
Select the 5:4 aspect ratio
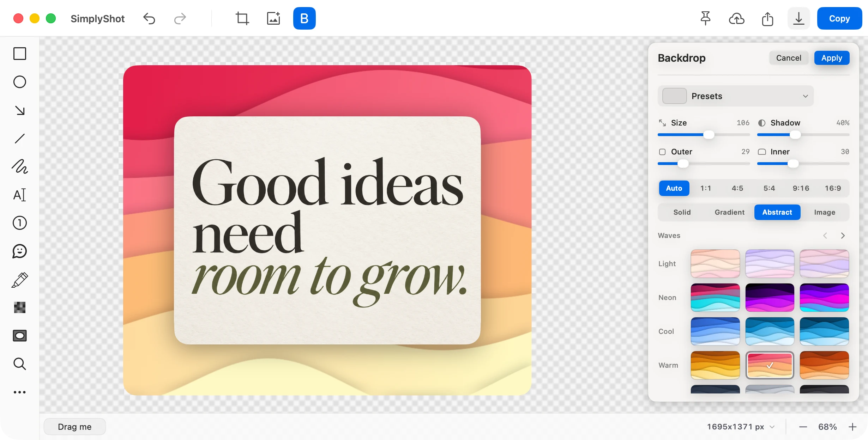(769, 188)
